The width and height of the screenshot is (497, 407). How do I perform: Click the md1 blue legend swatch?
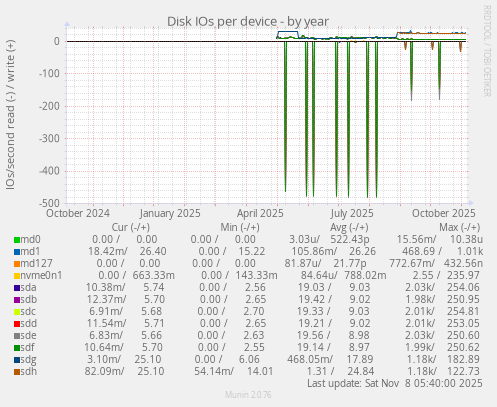coord(17,252)
